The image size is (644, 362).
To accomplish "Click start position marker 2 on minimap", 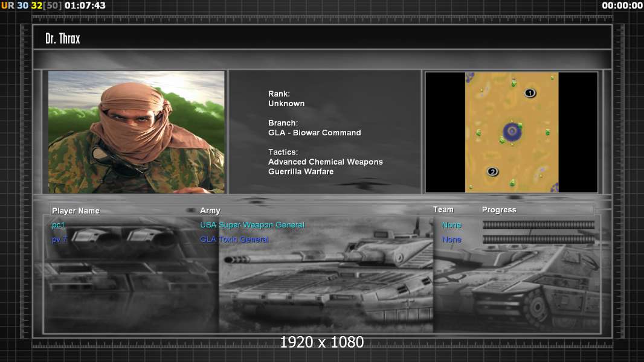I will tap(492, 172).
